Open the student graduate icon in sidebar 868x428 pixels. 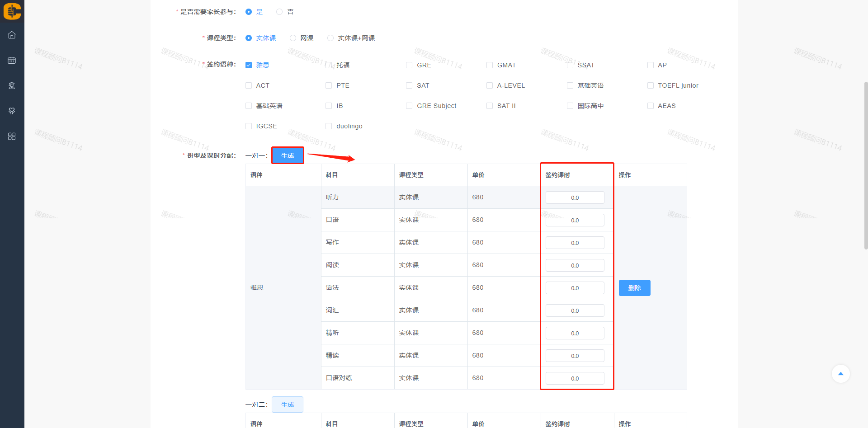point(12,86)
